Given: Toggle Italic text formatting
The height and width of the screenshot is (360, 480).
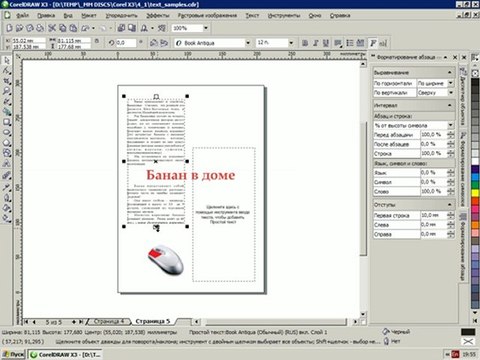Looking at the screenshot, I should click(x=315, y=43).
